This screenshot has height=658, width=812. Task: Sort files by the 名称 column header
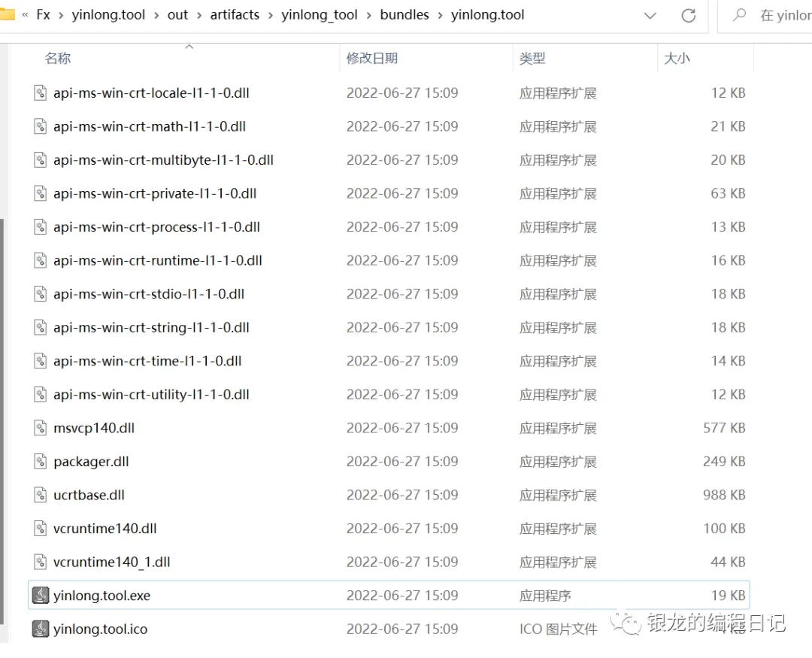tap(59, 58)
